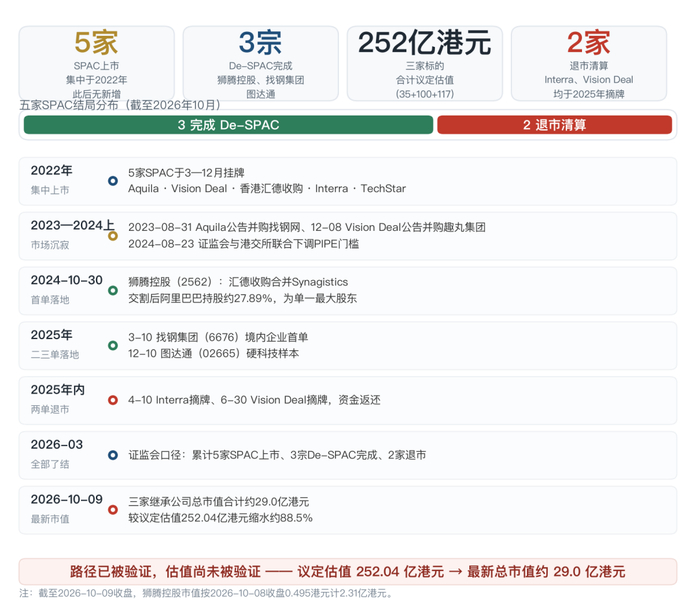Click the '2家' 退市清算 stat card
This screenshot has width=700, height=607.
coord(589,63)
